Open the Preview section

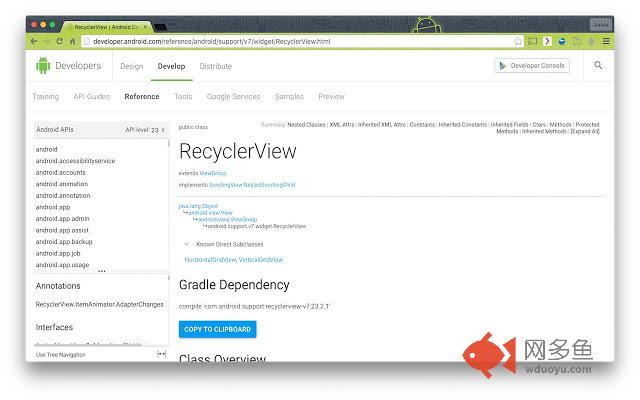click(x=331, y=96)
